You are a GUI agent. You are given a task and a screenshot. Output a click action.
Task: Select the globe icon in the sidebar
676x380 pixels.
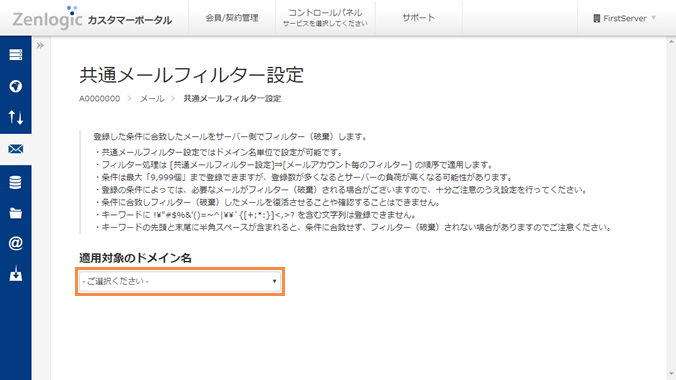coord(16,86)
